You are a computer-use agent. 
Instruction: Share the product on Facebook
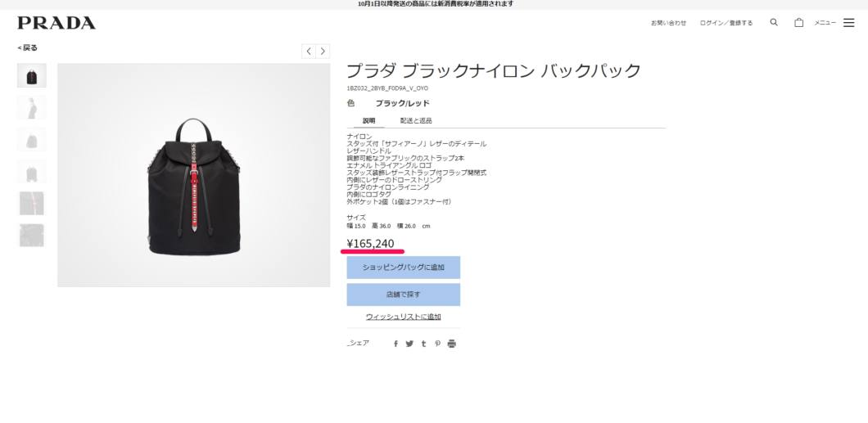tap(396, 344)
